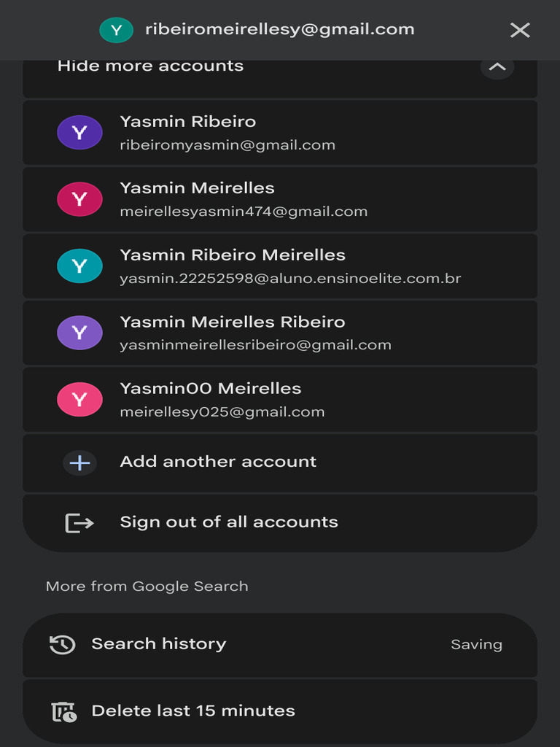Click the green Y avatar in the header
Image resolution: width=560 pixels, height=747 pixels.
[x=116, y=30]
